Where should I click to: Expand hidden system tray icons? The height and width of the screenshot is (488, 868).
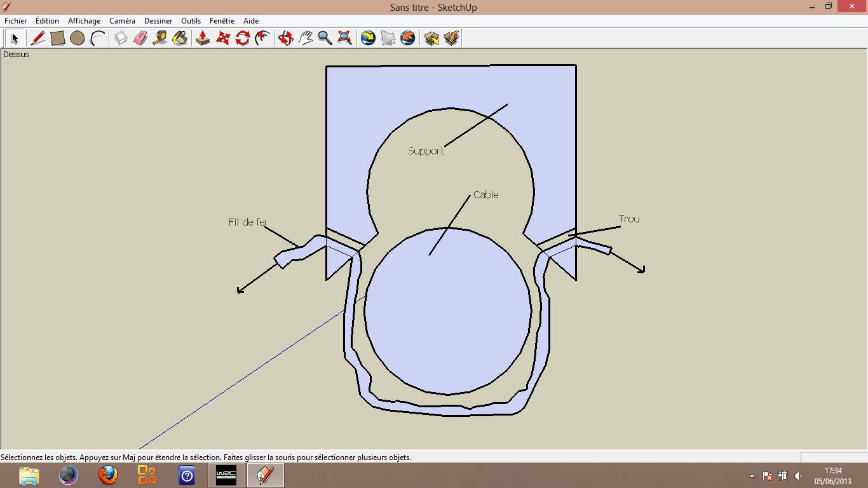pyautogui.click(x=752, y=476)
